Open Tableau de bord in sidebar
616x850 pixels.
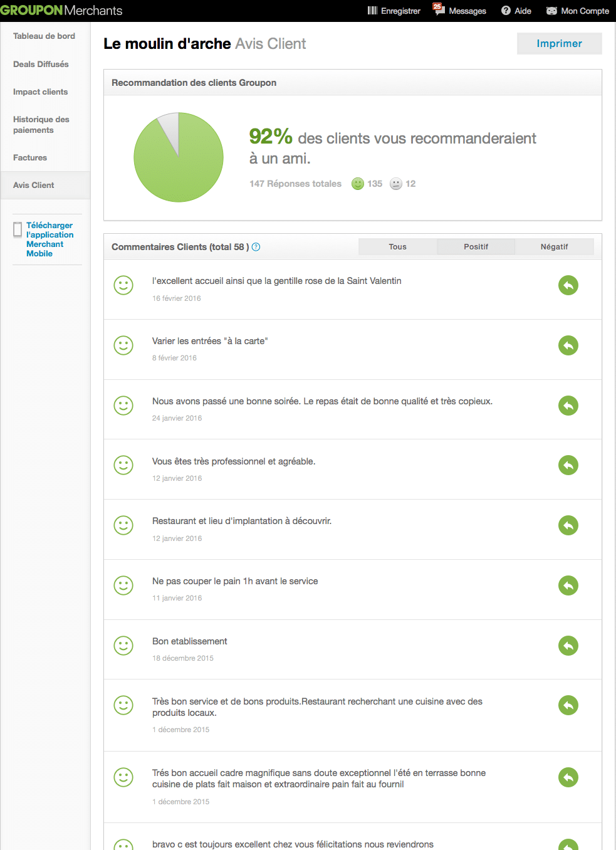[x=44, y=36]
